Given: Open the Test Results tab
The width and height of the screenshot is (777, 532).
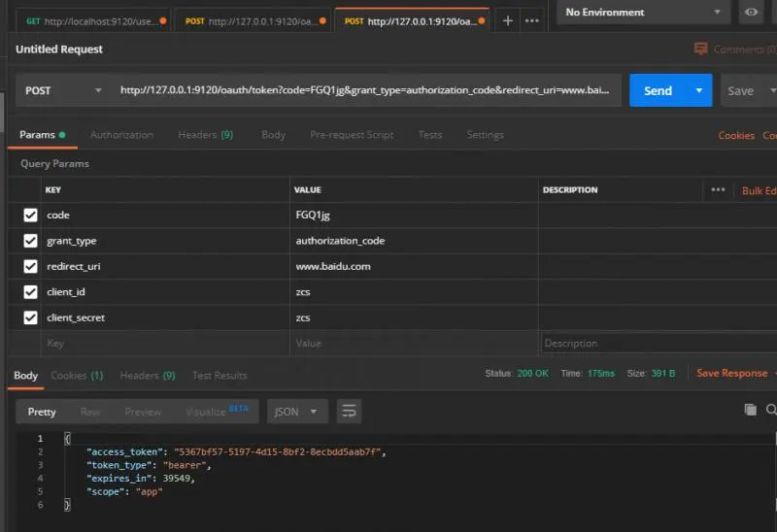Looking at the screenshot, I should pos(220,376).
